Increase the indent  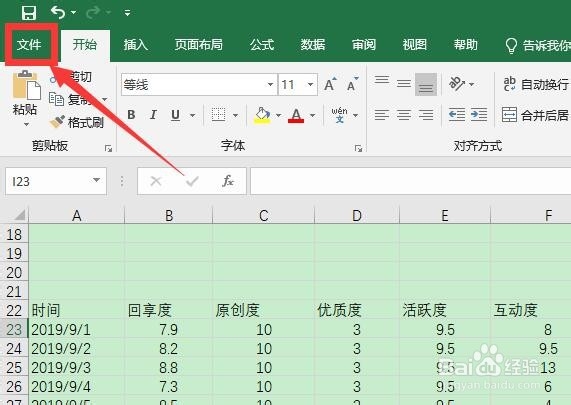click(x=479, y=115)
